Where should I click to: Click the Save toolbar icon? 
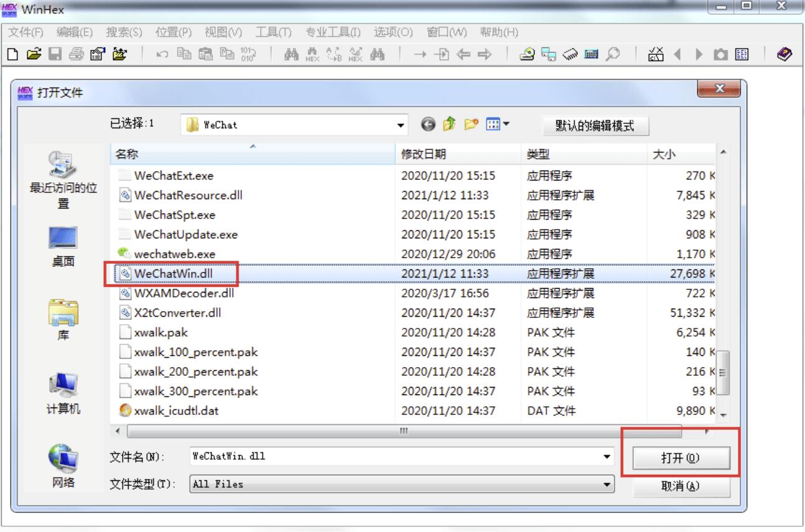54,55
